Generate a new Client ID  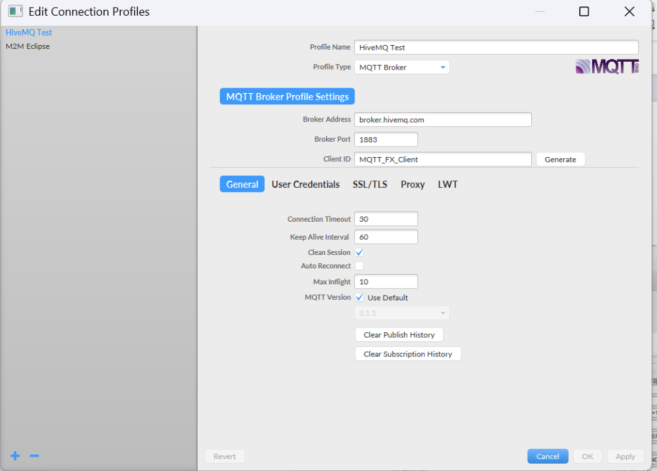[x=560, y=159]
